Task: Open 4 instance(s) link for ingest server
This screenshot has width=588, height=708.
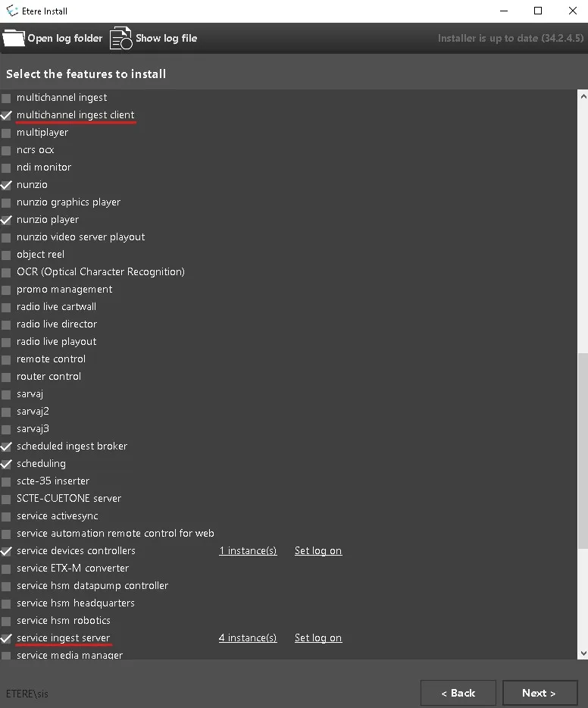Action: [x=248, y=638]
